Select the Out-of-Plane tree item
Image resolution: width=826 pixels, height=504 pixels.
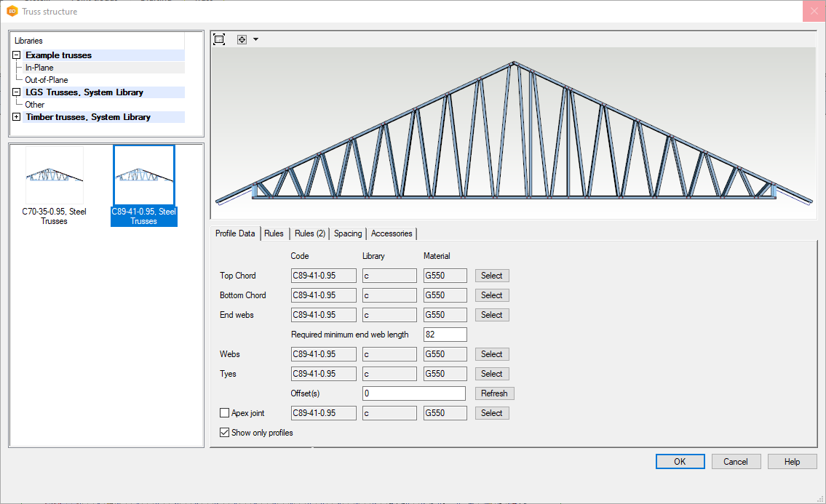47,80
